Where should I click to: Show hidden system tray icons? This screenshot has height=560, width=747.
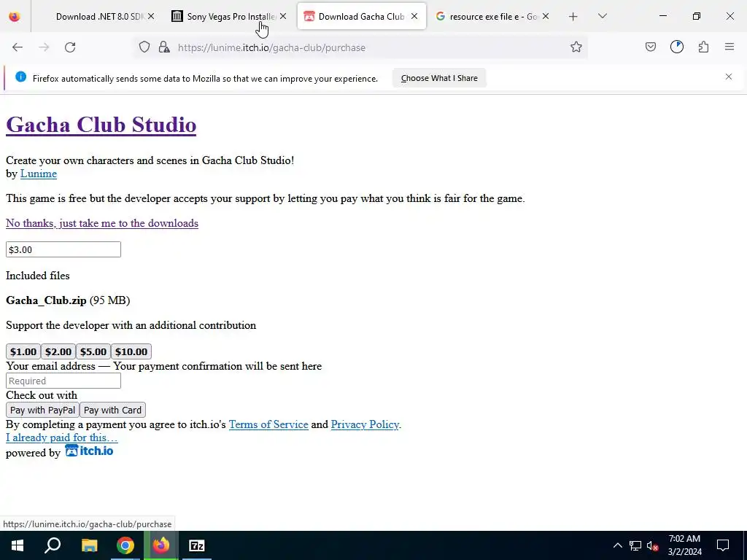617,545
